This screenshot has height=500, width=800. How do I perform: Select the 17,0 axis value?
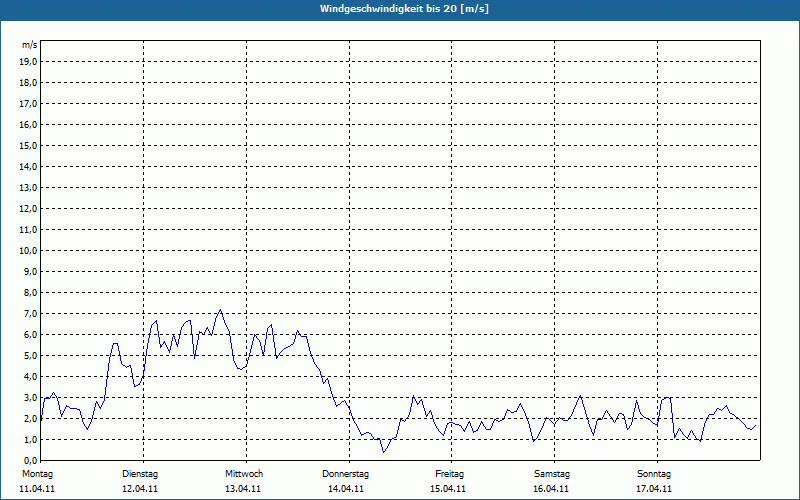pyautogui.click(x=28, y=104)
